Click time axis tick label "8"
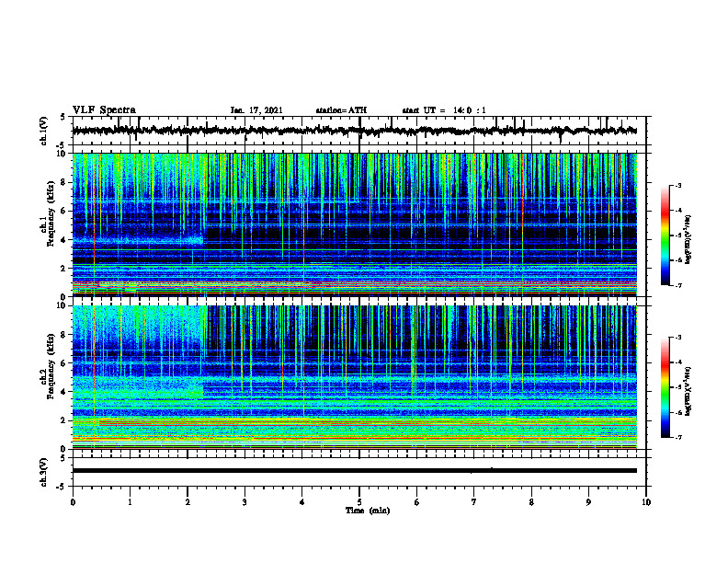This screenshot has width=728, height=563. pyautogui.click(x=531, y=502)
